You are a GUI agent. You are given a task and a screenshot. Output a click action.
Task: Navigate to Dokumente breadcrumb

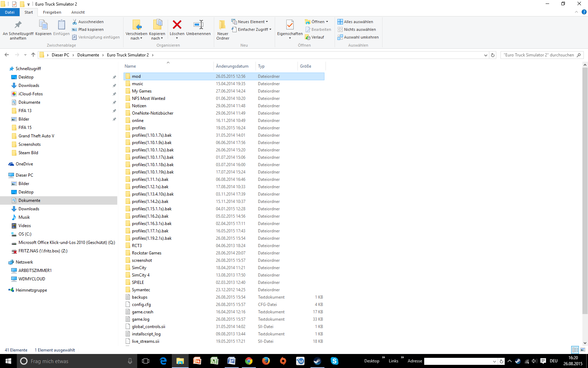click(88, 55)
